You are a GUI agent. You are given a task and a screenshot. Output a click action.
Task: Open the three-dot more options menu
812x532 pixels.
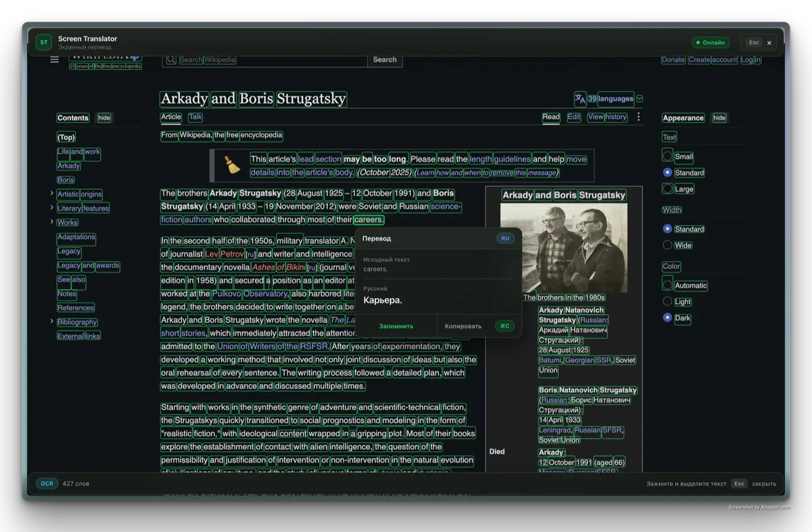coord(638,117)
